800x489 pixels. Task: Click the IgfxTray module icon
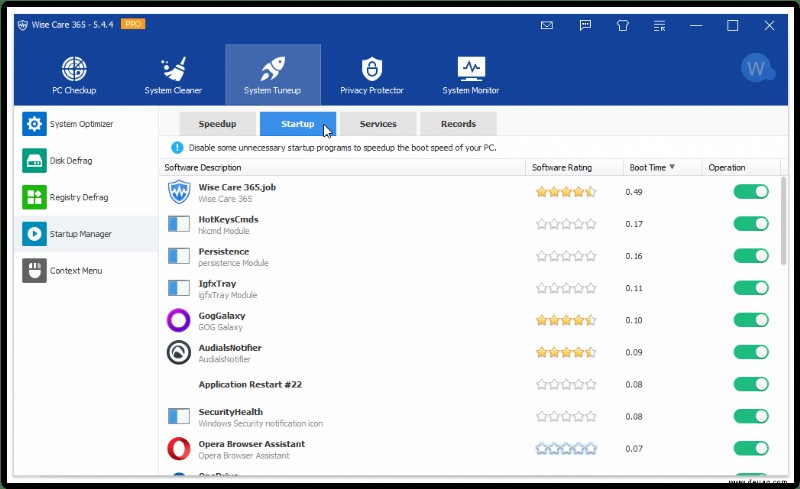(x=179, y=288)
